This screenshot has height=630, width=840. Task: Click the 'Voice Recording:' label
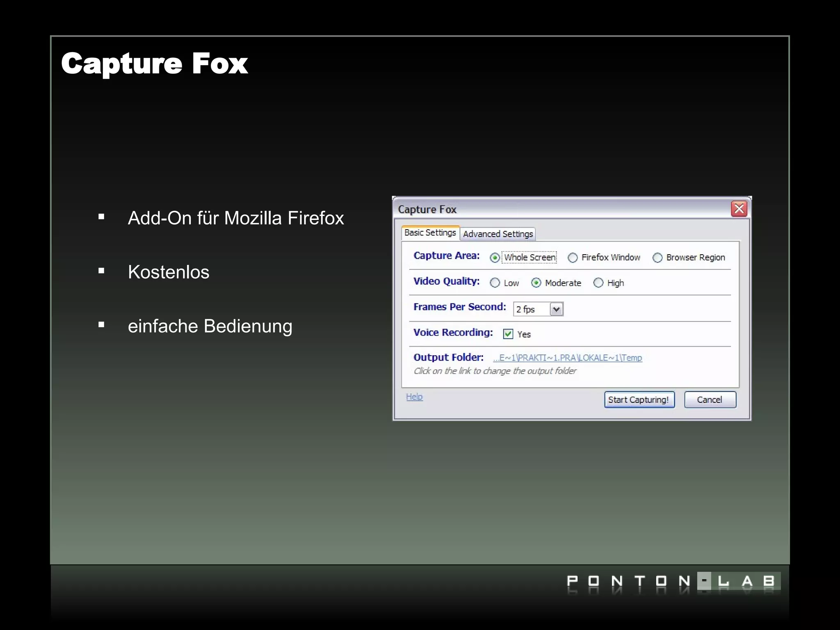(x=453, y=332)
